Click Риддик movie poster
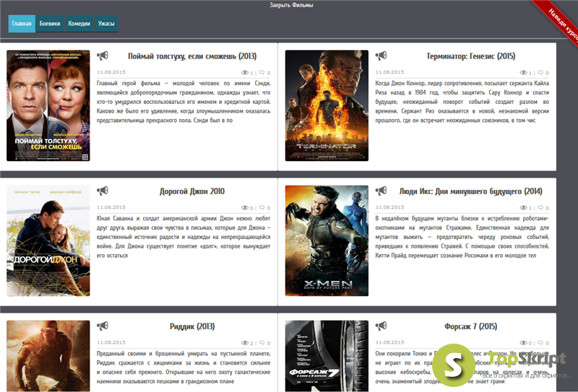Image resolution: width=578 pixels, height=392 pixels. coord(48,356)
